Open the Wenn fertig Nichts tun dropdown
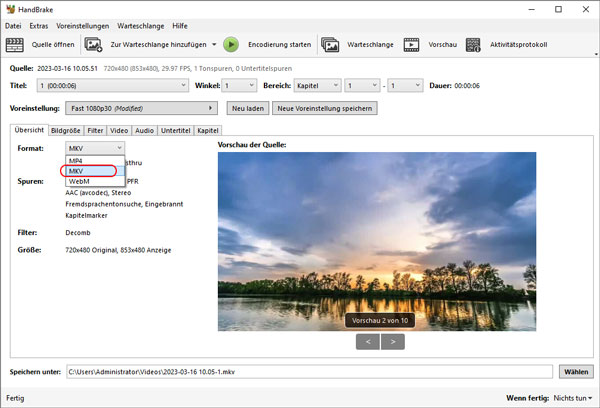600x408 pixels. [x=572, y=398]
